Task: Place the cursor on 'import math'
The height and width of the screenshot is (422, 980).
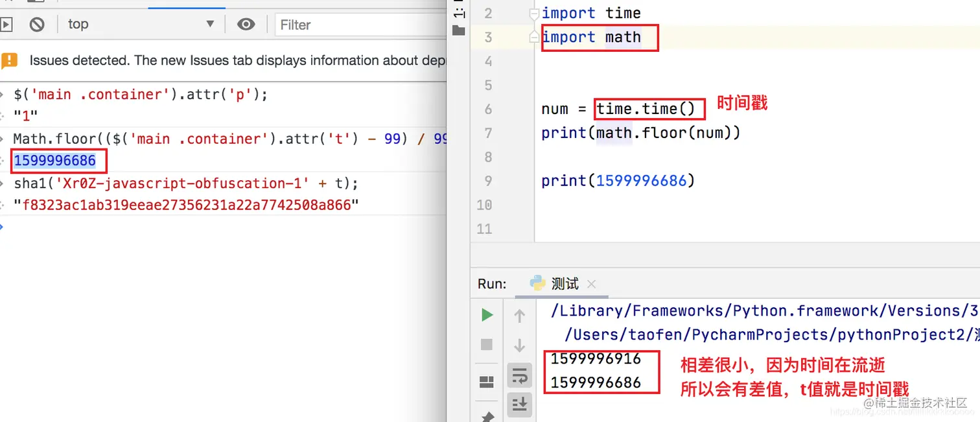Action: click(x=591, y=38)
